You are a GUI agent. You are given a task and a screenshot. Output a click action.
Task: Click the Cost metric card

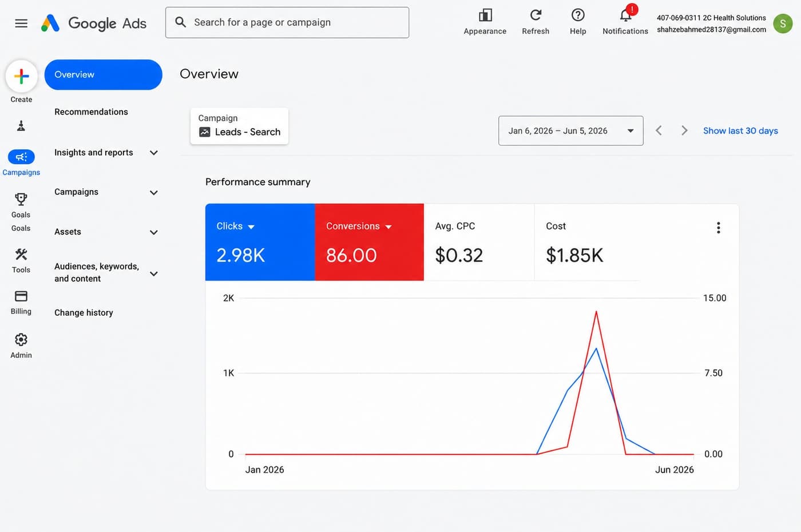[x=586, y=242]
